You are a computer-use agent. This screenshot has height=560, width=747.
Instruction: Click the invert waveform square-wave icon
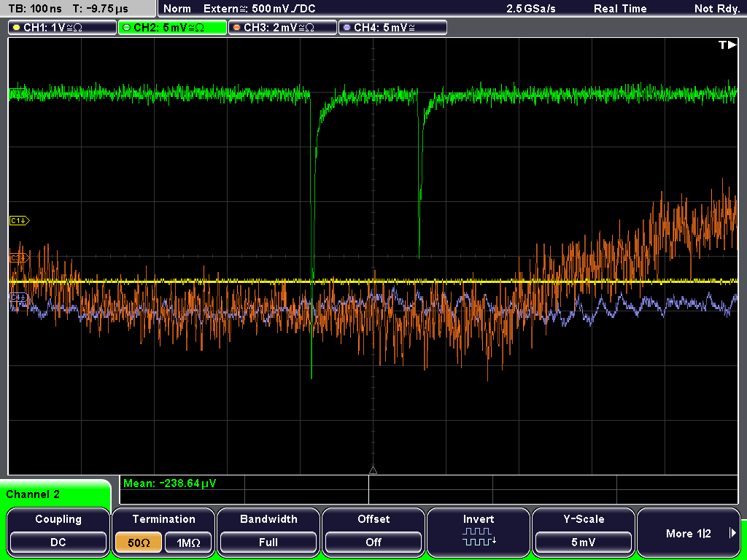click(479, 537)
